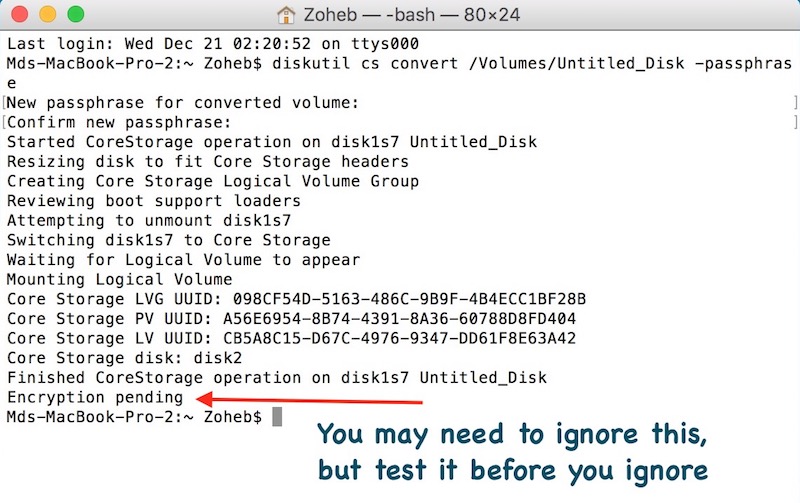This screenshot has height=503, width=800.
Task: Close the Terminal window with red button
Action: pyautogui.click(x=19, y=16)
